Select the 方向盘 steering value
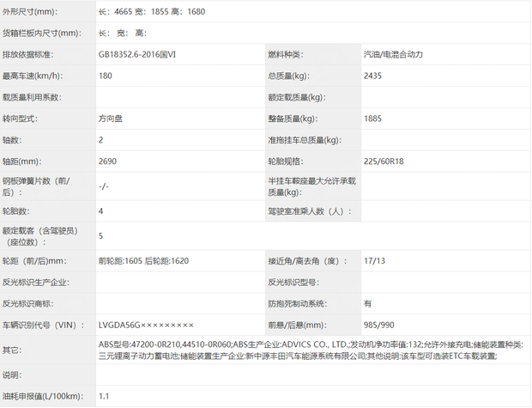 111,119
